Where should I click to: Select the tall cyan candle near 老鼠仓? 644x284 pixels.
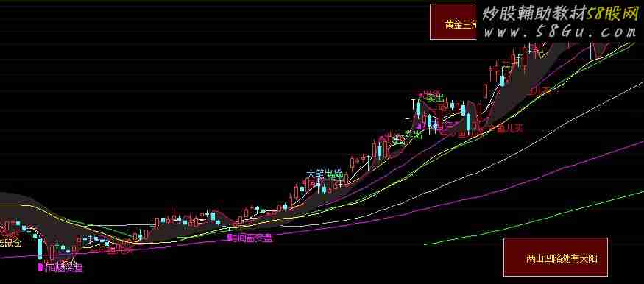(40, 248)
